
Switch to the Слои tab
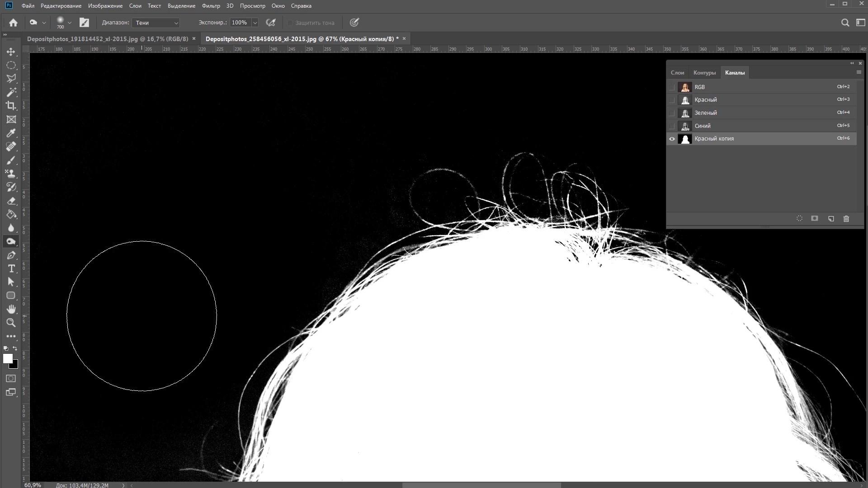(677, 73)
